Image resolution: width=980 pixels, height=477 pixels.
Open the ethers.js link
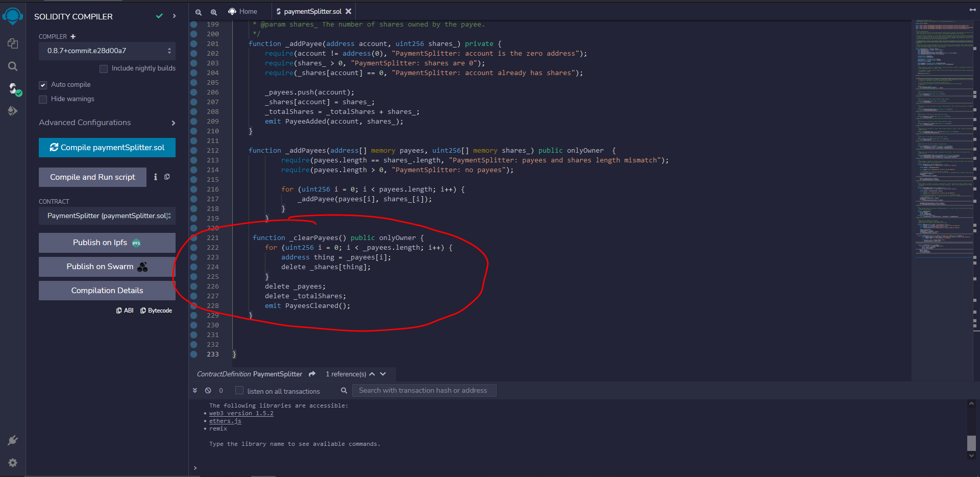225,421
